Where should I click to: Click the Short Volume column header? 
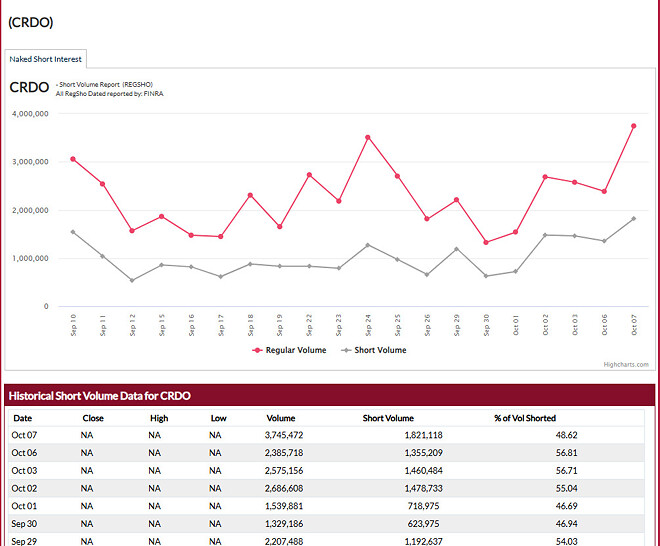coord(388,418)
